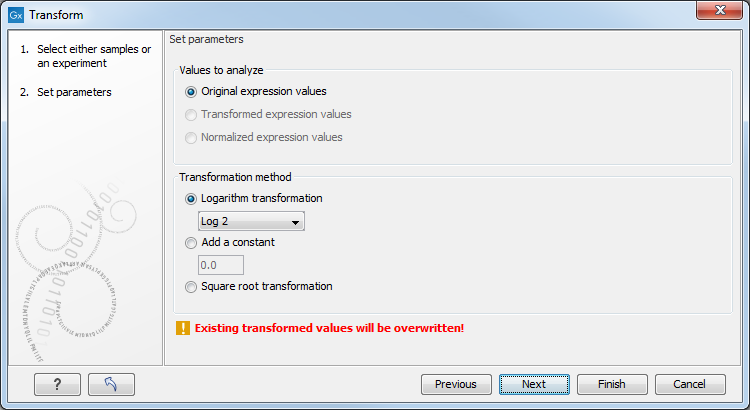The width and height of the screenshot is (750, 410).
Task: Click the Gx application icon in title bar
Action: [14, 15]
